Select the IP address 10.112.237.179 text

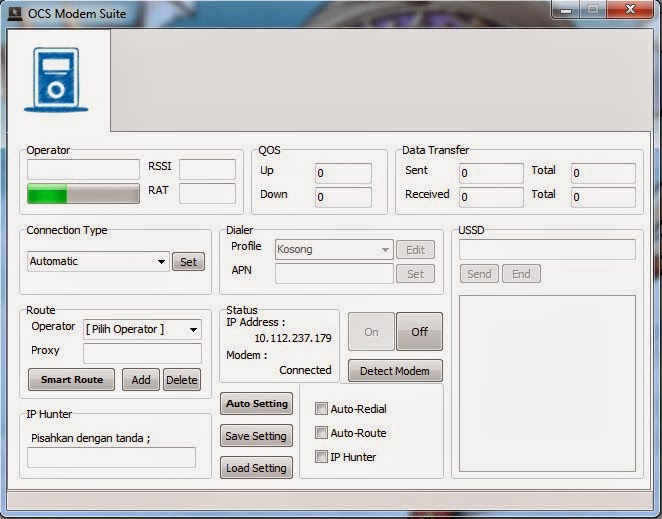293,338
